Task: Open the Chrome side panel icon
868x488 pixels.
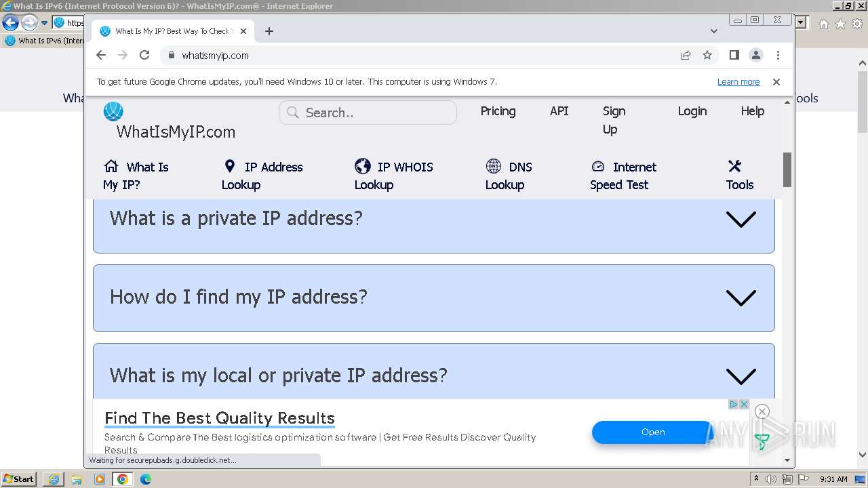Action: [x=734, y=56]
